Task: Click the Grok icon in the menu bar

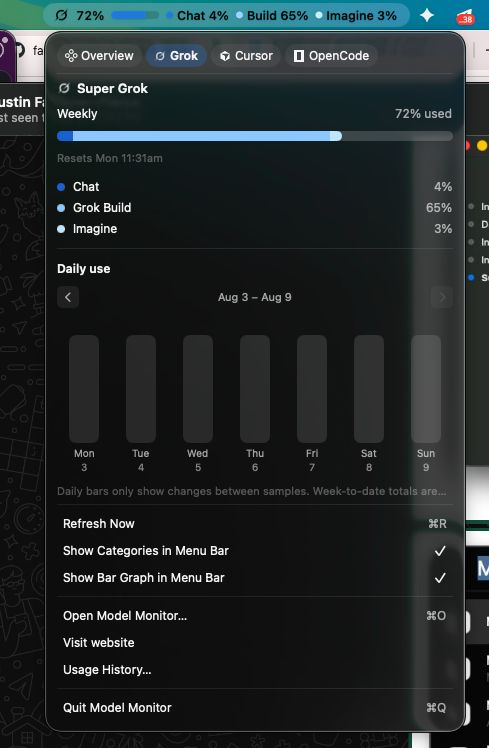Action: point(61,15)
